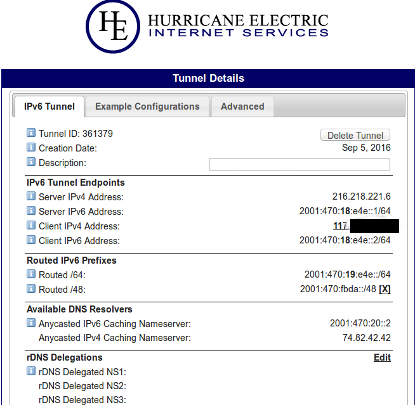
Task: Click the info icon beside Routed /64
Action: [x=31, y=274]
